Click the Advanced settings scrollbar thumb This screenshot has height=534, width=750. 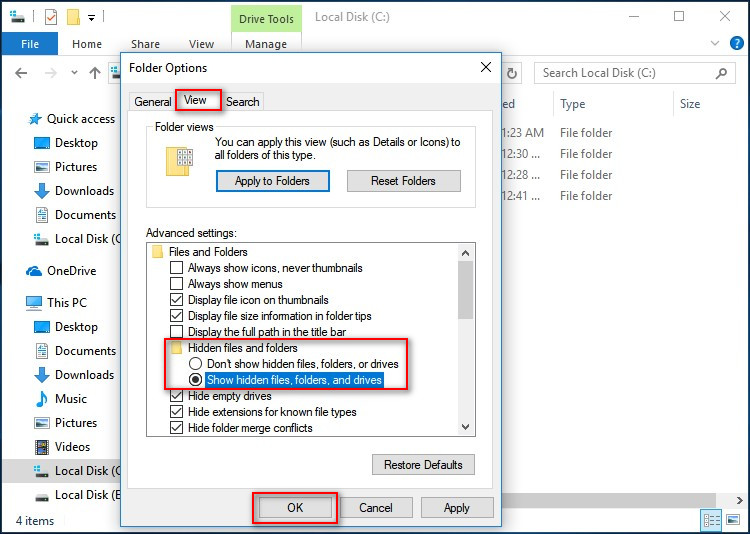pos(465,290)
